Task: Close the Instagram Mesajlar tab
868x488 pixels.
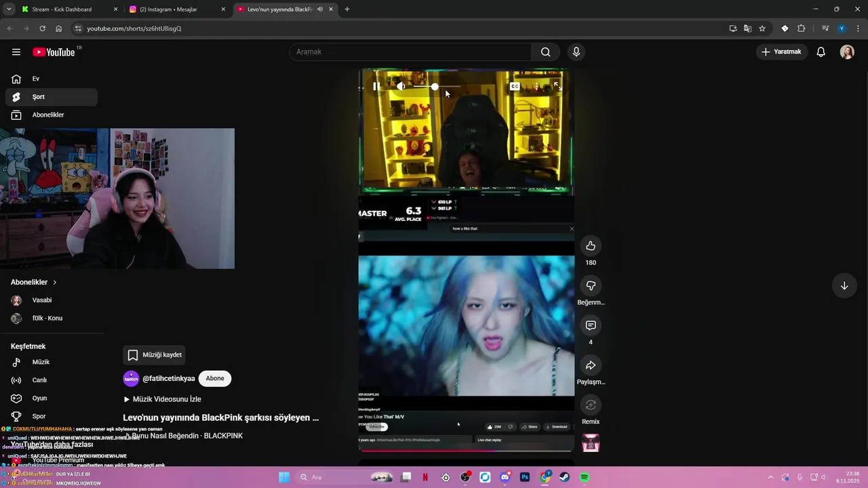Action: [x=223, y=9]
